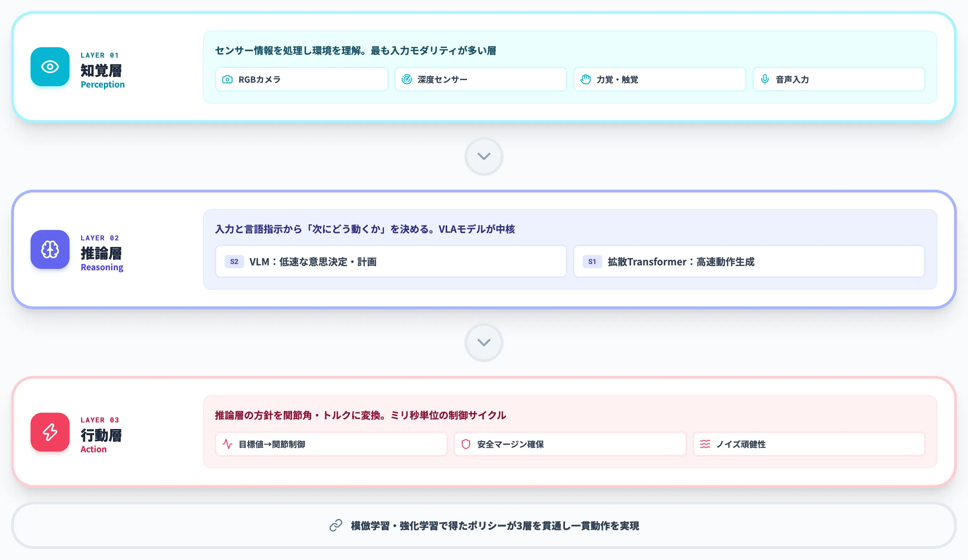Click the pulse icon beside 目標値→関節制御

pos(227,444)
